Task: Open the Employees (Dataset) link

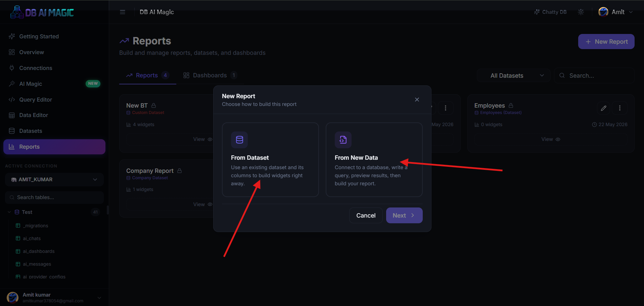Action: pos(498,113)
